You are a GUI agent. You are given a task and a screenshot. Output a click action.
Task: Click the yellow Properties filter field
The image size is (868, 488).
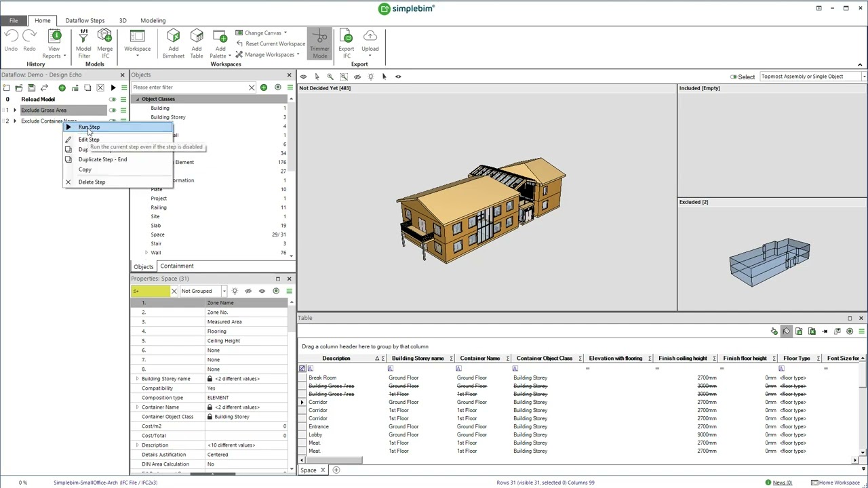150,291
